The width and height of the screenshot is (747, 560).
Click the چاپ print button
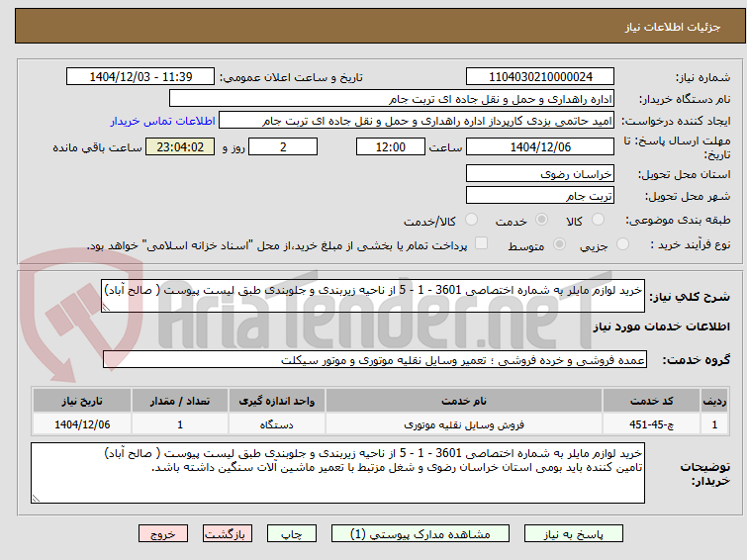click(291, 534)
